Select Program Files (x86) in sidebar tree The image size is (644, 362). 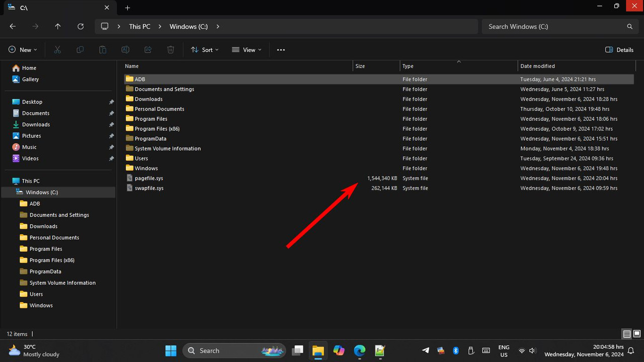click(52, 260)
